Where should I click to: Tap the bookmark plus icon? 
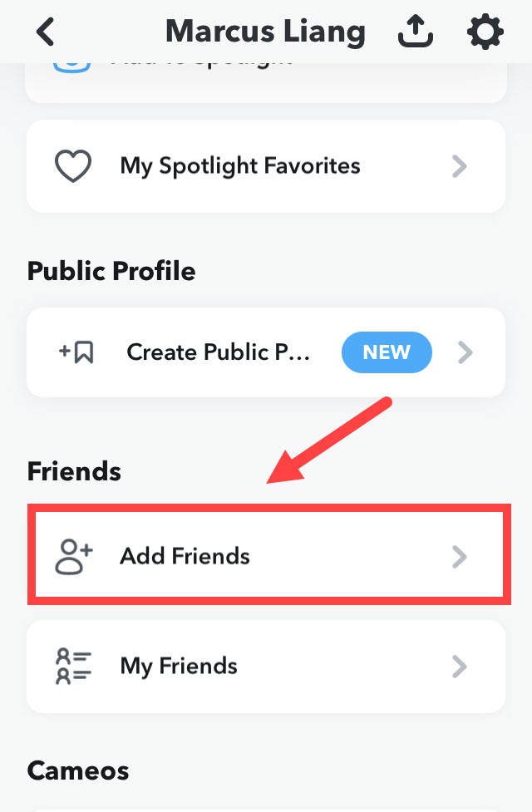[x=76, y=352]
